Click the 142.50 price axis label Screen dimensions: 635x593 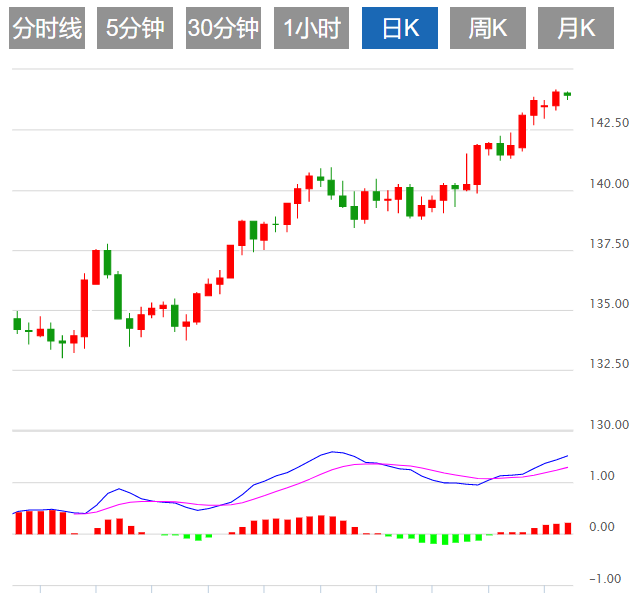coord(608,123)
